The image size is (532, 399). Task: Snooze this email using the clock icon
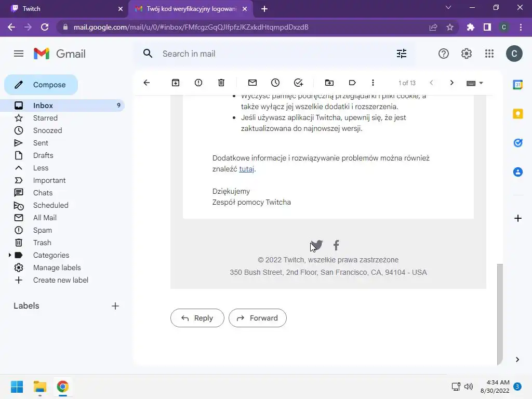[275, 83]
